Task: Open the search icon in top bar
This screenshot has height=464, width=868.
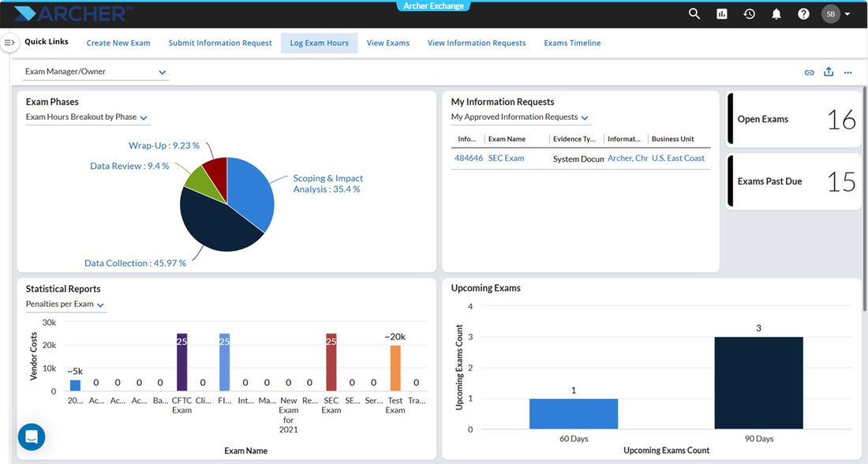Action: pyautogui.click(x=694, y=14)
